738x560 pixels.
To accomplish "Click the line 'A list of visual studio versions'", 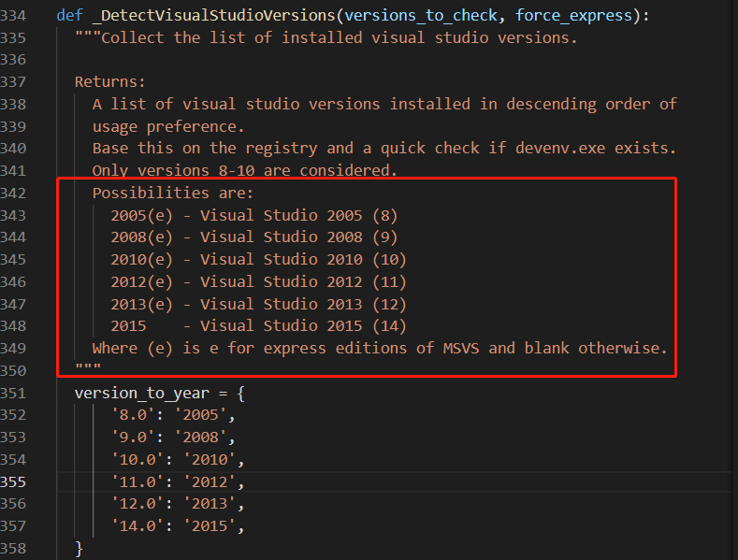I will pos(384,104).
